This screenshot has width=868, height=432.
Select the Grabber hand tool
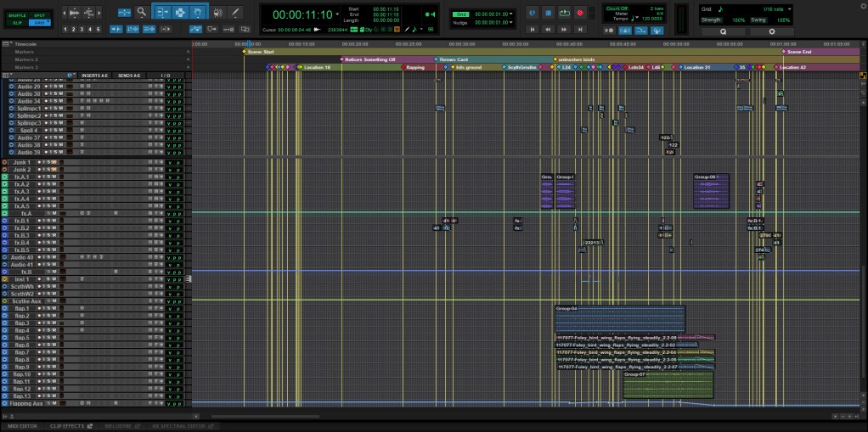point(197,13)
